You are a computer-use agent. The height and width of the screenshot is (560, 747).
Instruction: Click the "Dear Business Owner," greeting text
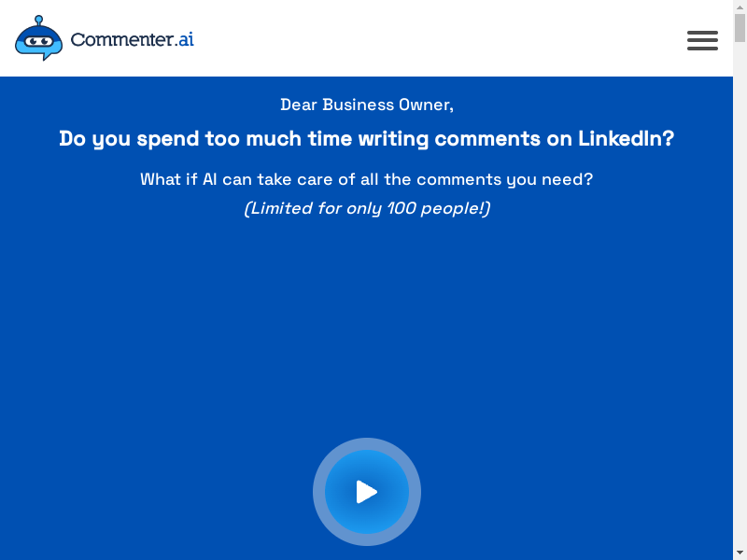pyautogui.click(x=367, y=105)
